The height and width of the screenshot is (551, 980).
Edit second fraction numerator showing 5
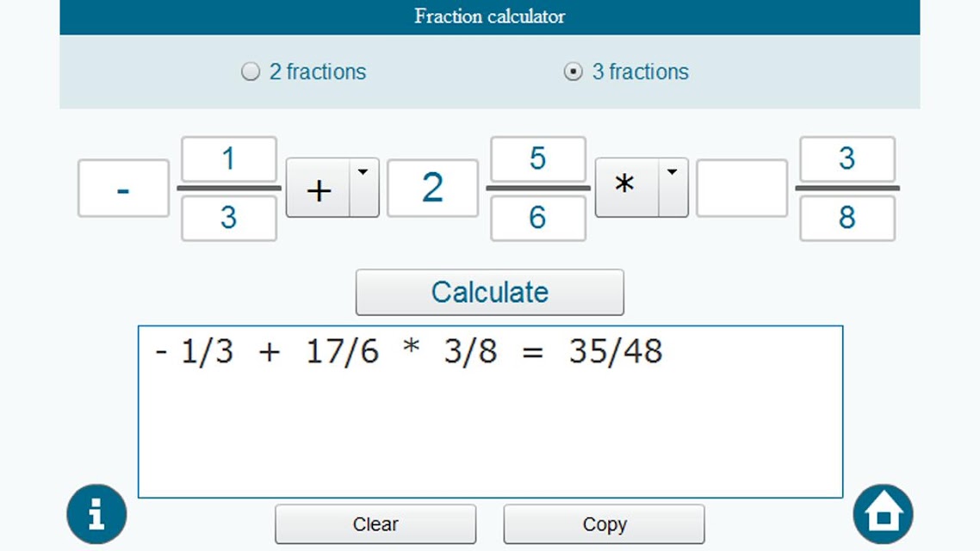pyautogui.click(x=537, y=159)
